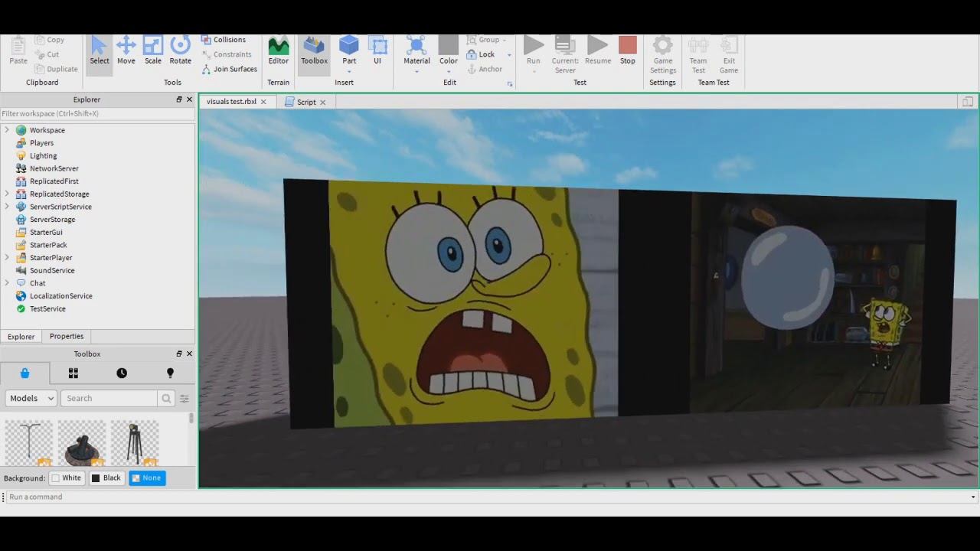Set toolbox background to Black
Screen dimensions: 980x551
coord(106,478)
